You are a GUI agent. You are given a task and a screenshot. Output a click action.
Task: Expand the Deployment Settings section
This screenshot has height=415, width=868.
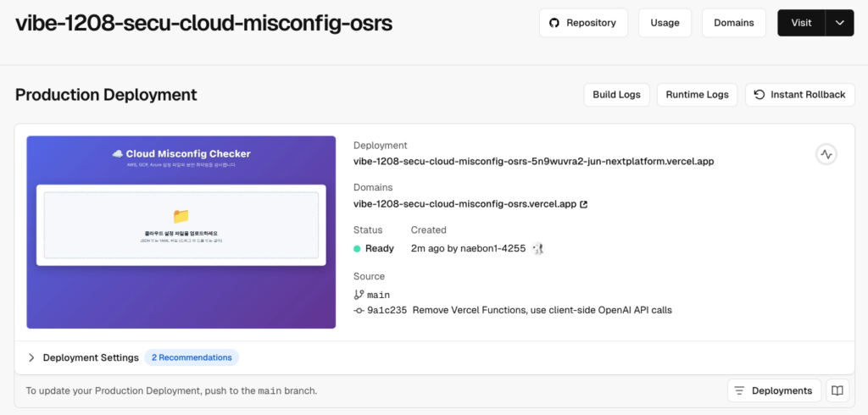coord(82,357)
